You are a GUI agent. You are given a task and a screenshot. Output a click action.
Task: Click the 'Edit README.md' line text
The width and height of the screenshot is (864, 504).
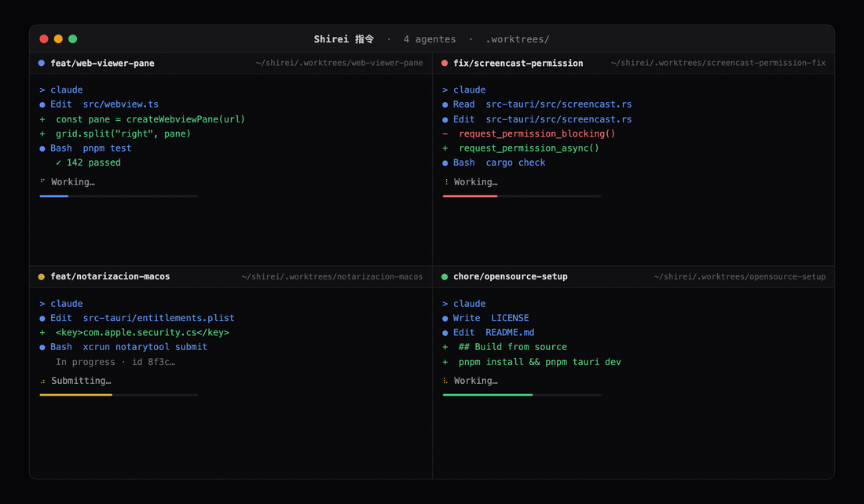494,332
